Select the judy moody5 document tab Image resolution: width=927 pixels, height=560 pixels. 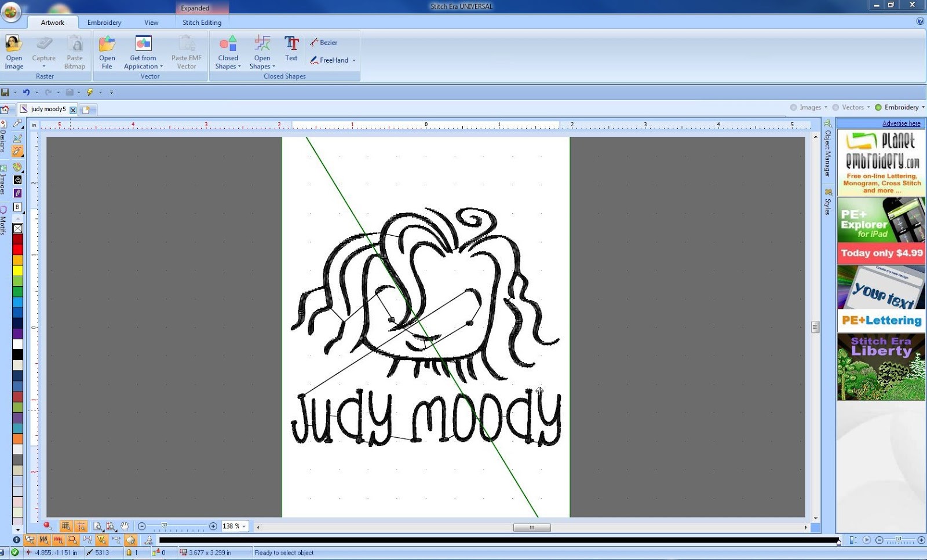(48, 109)
